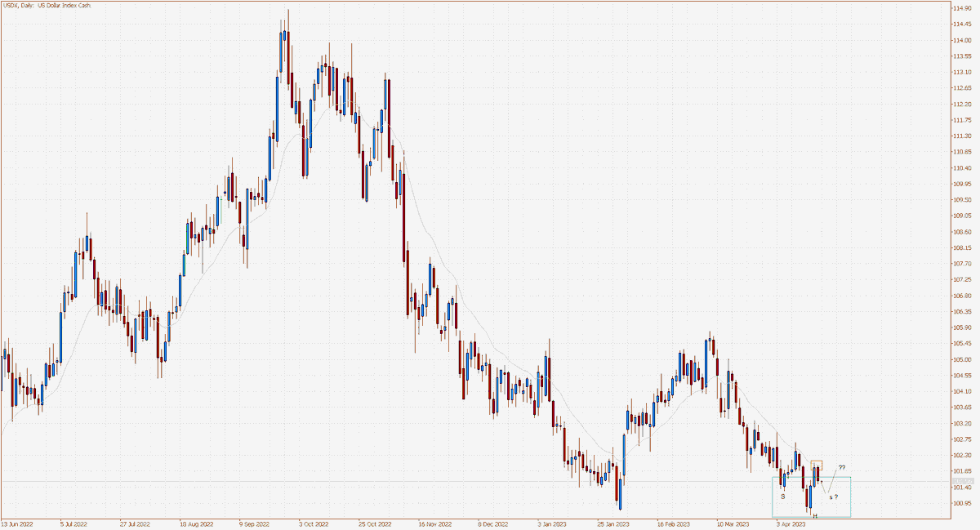Click the 114.45 price axis label
980x530 pixels.
pyautogui.click(x=961, y=24)
